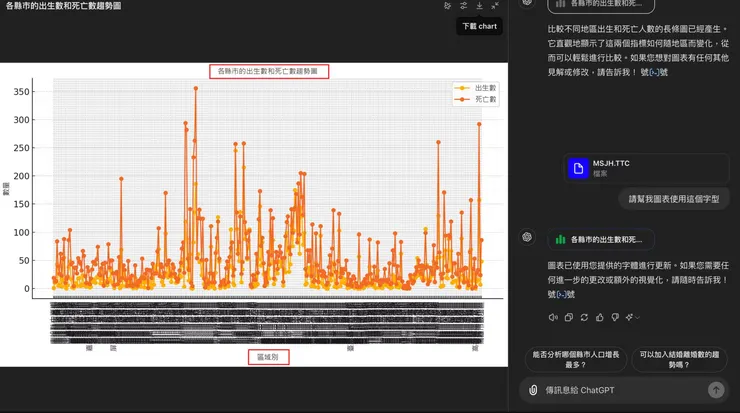
Task: Open the green chart chip 各縣市的出生數和死...
Action: 601,239
